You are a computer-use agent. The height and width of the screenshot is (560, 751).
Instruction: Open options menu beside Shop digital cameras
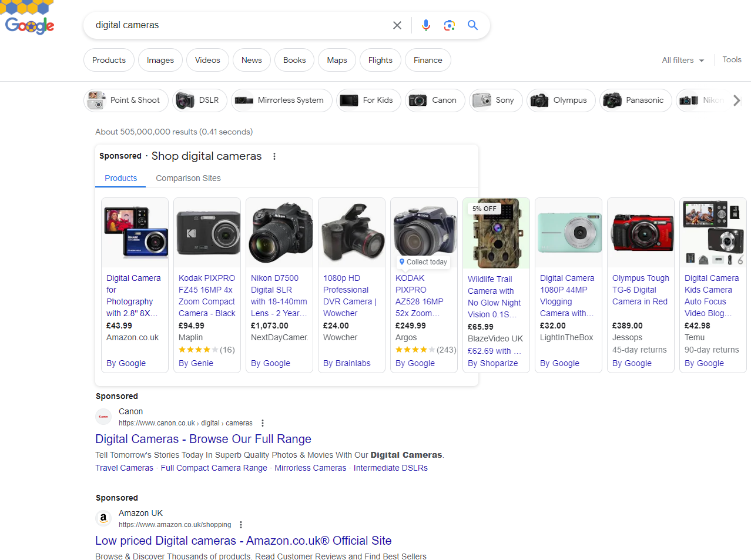click(274, 156)
